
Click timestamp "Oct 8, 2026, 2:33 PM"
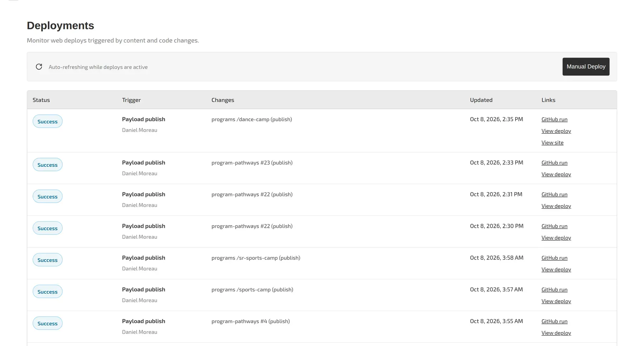click(496, 163)
